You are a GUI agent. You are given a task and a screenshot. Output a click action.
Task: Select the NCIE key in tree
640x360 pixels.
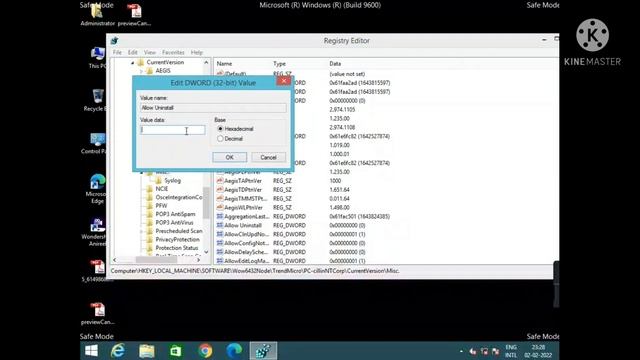coord(162,189)
